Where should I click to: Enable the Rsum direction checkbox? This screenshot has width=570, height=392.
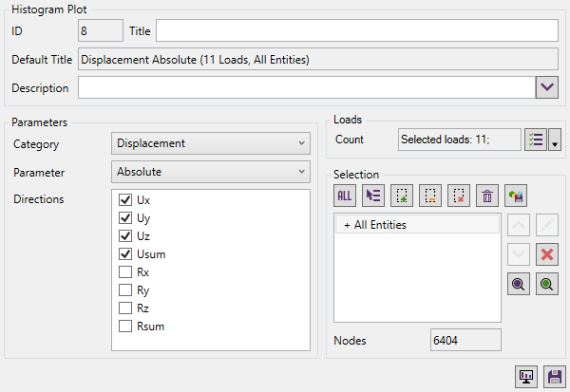[125, 327]
